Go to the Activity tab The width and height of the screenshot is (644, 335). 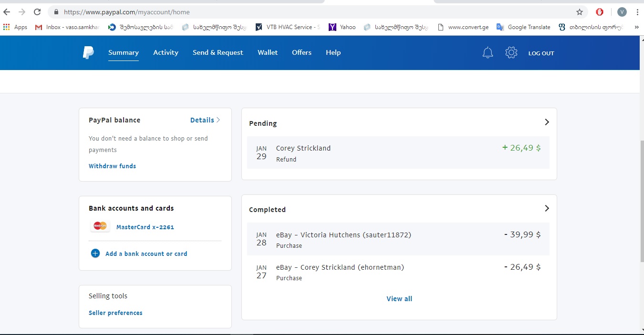[166, 52]
